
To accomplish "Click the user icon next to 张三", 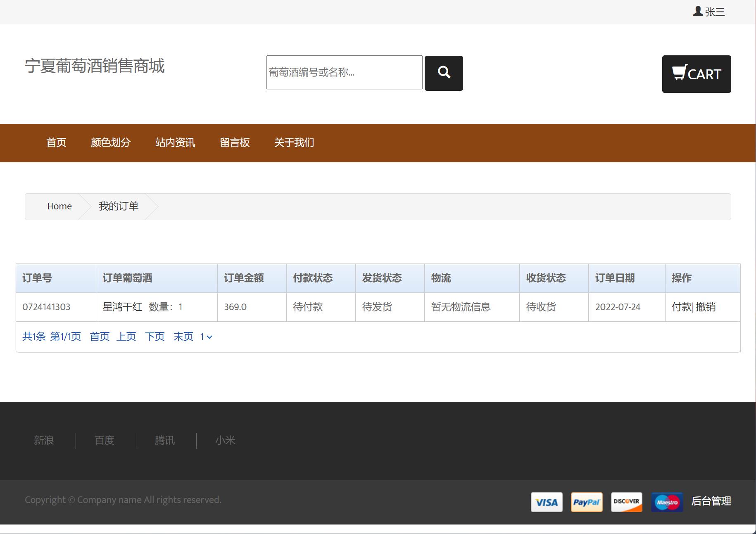I will 697,11.
